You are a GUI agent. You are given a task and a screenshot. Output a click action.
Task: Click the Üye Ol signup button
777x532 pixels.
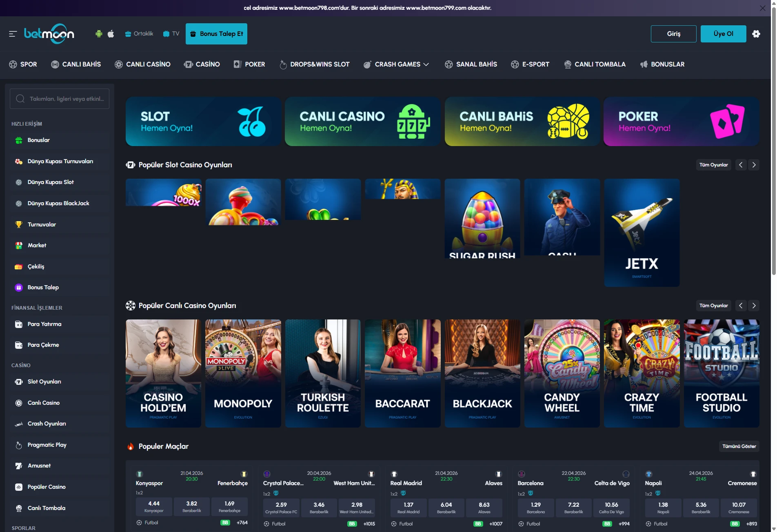pyautogui.click(x=723, y=34)
